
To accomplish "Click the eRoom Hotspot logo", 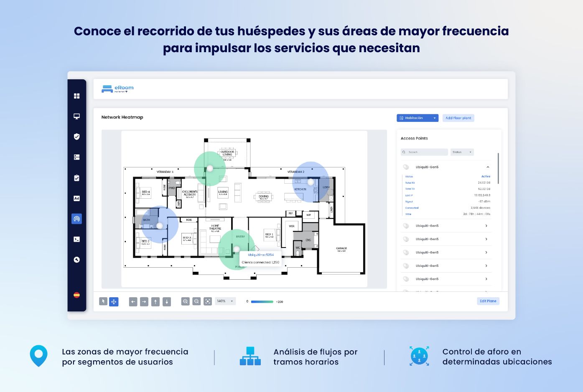I will [x=117, y=89].
